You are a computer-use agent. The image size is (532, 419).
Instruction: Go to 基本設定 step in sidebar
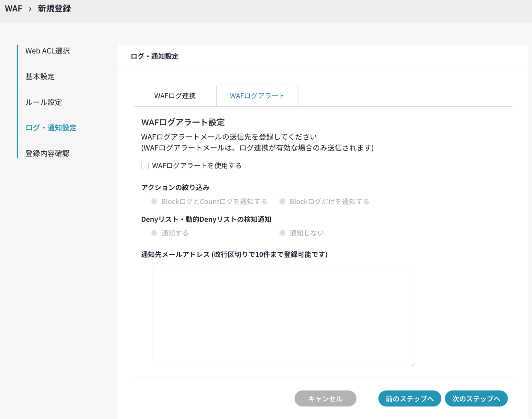tap(40, 77)
